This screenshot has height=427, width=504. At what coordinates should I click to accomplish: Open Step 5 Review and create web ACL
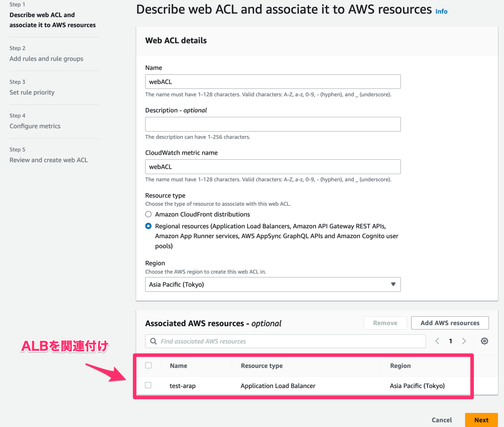click(x=49, y=160)
